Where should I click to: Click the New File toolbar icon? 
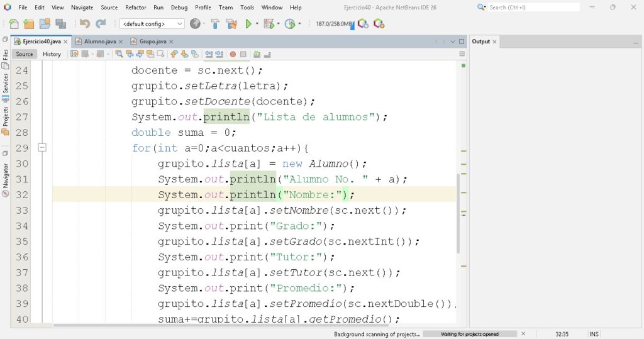tap(14, 24)
